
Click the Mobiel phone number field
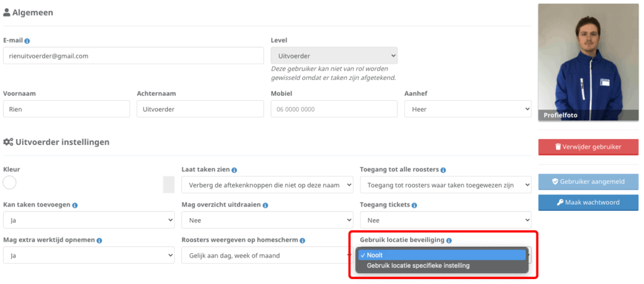tap(333, 109)
